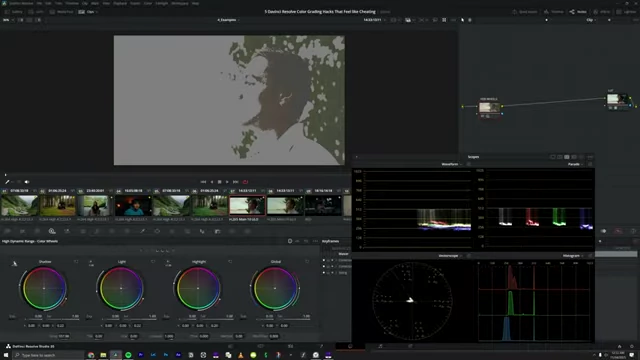The height and width of the screenshot is (360, 640).
Task: Open the LUTs panel
Action: 36,12
